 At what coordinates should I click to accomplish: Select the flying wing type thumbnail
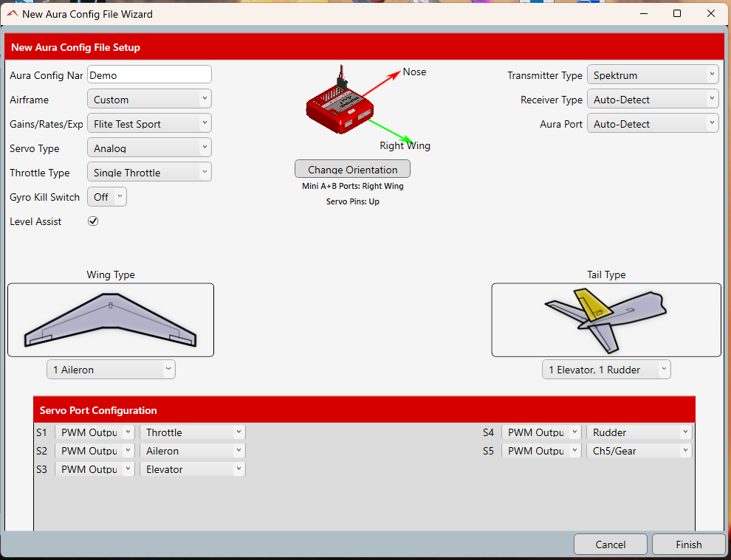(x=111, y=320)
